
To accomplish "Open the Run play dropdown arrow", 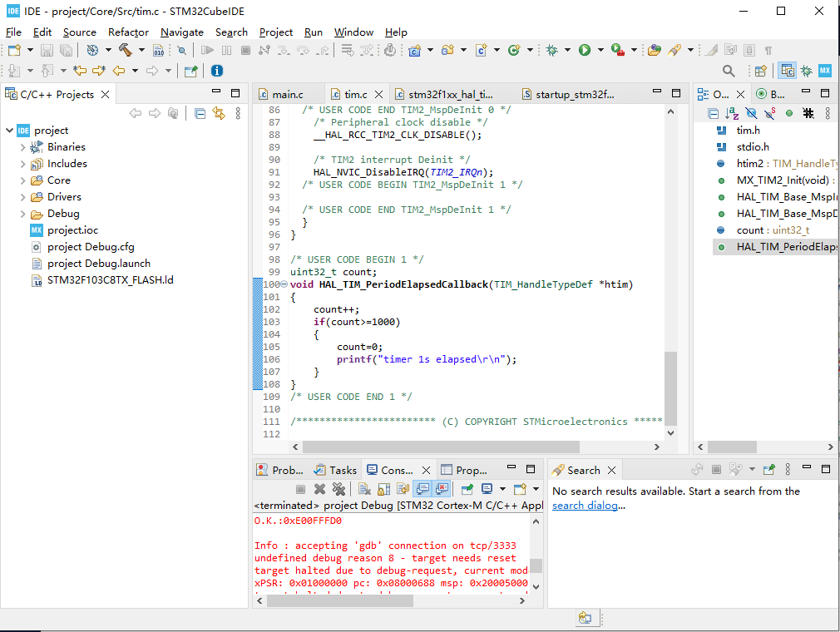I will point(600,51).
